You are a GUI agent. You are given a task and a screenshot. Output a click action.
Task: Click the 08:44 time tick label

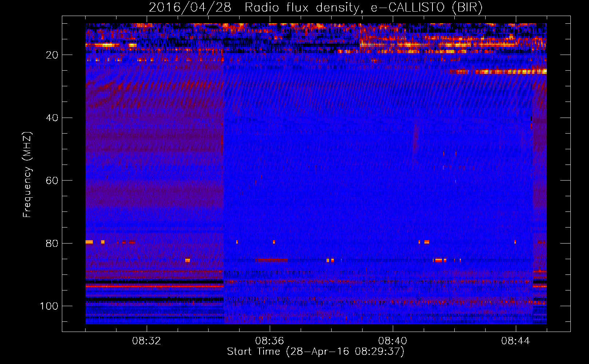tap(516, 341)
